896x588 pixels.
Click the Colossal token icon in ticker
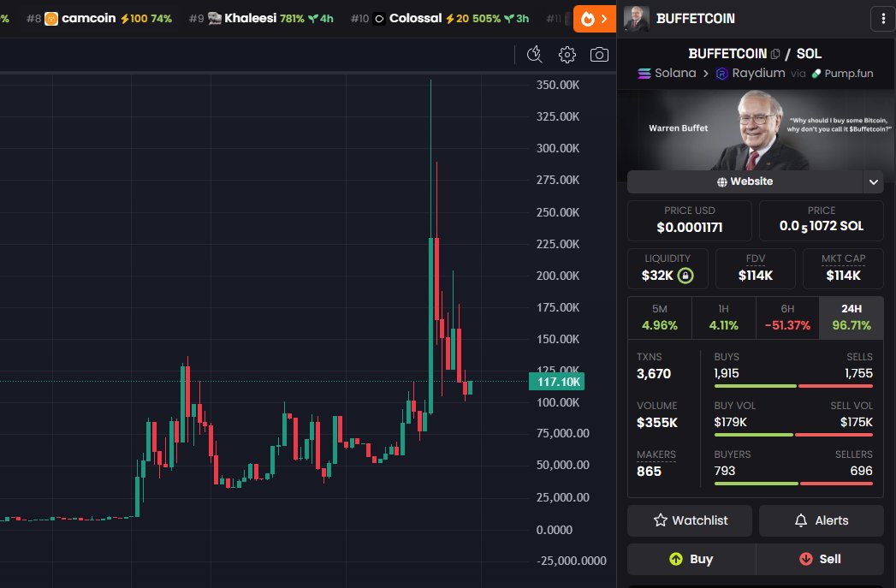[379, 19]
